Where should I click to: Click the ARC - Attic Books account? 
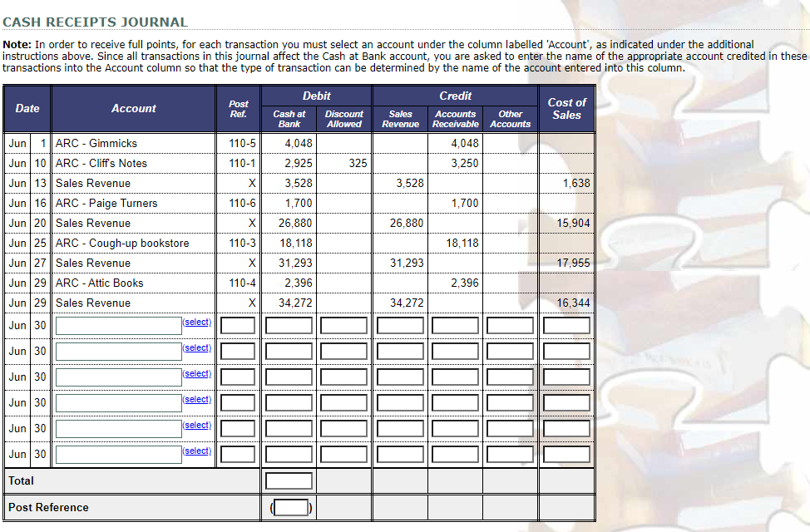point(99,283)
